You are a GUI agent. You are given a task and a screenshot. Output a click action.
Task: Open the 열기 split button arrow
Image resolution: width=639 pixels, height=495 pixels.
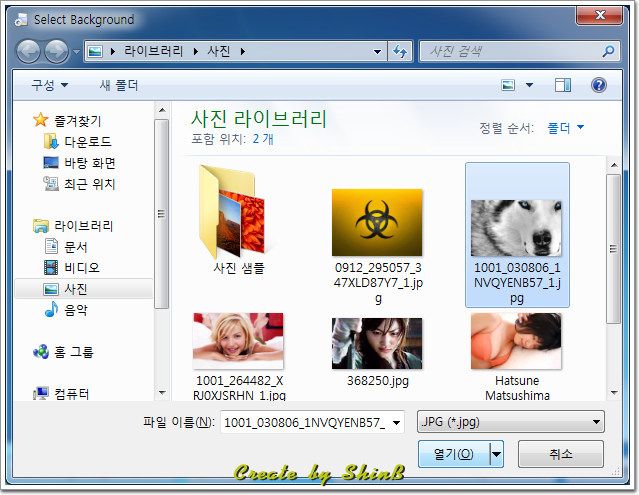496,453
